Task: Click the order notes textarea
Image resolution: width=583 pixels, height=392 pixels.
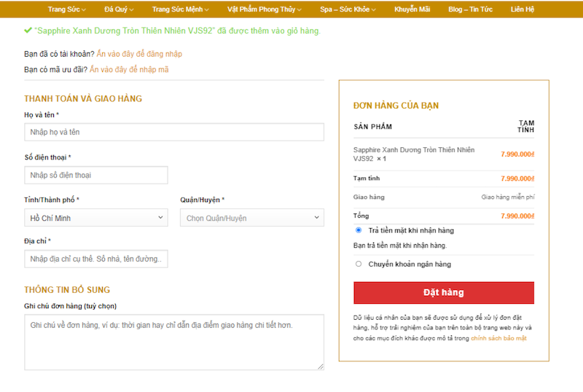Action: pos(174,342)
